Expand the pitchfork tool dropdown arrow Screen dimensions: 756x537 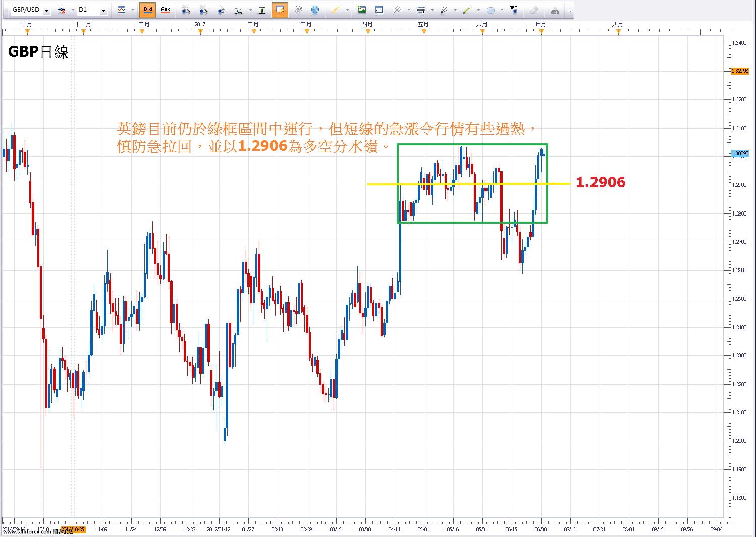(409, 10)
